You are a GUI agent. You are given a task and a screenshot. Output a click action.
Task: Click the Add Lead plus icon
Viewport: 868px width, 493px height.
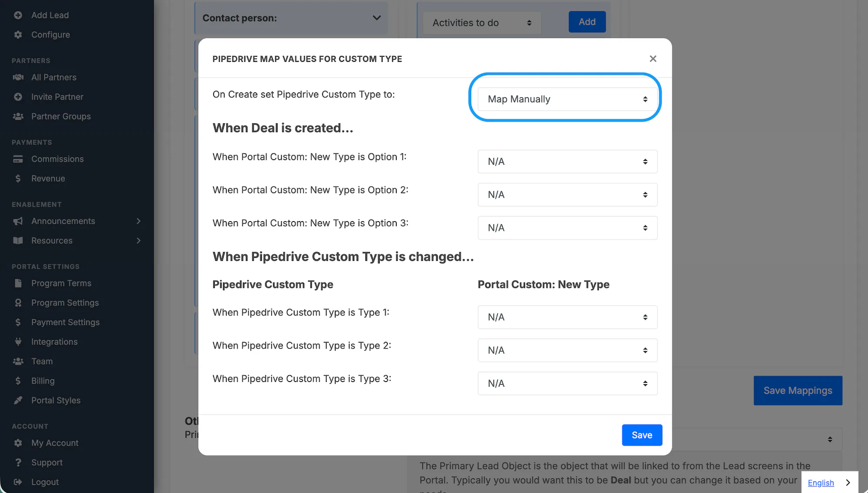(x=18, y=15)
